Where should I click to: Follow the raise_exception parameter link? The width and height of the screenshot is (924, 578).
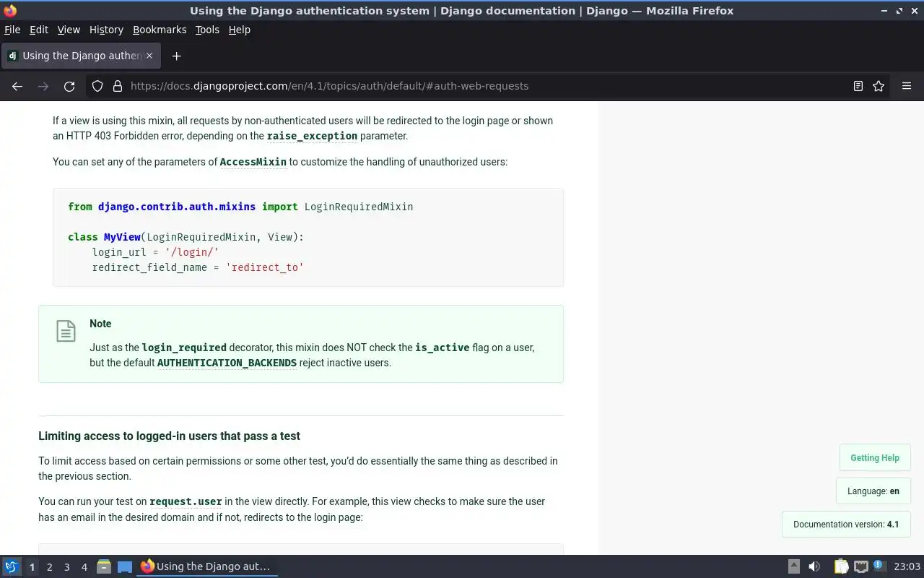(312, 136)
